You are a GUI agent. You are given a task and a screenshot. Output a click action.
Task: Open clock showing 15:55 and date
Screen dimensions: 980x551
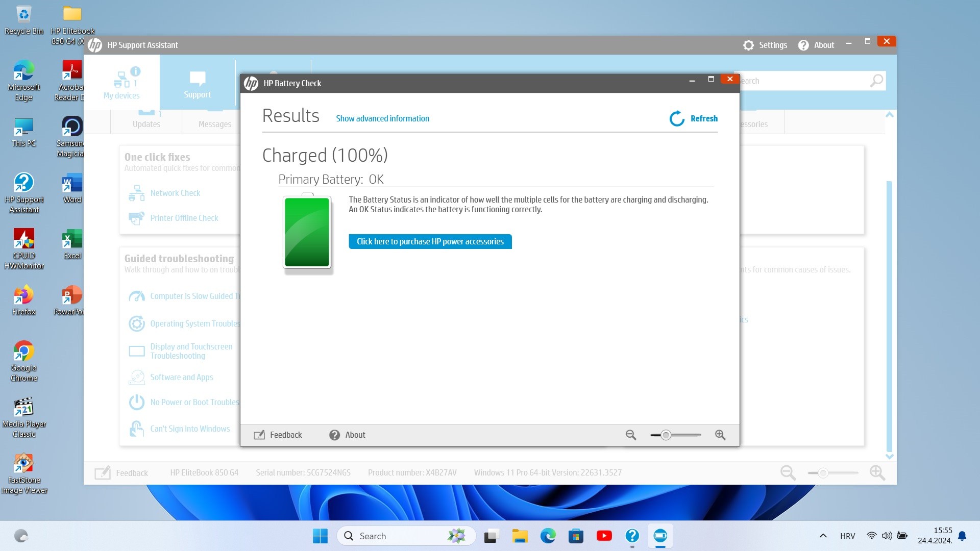pos(935,536)
